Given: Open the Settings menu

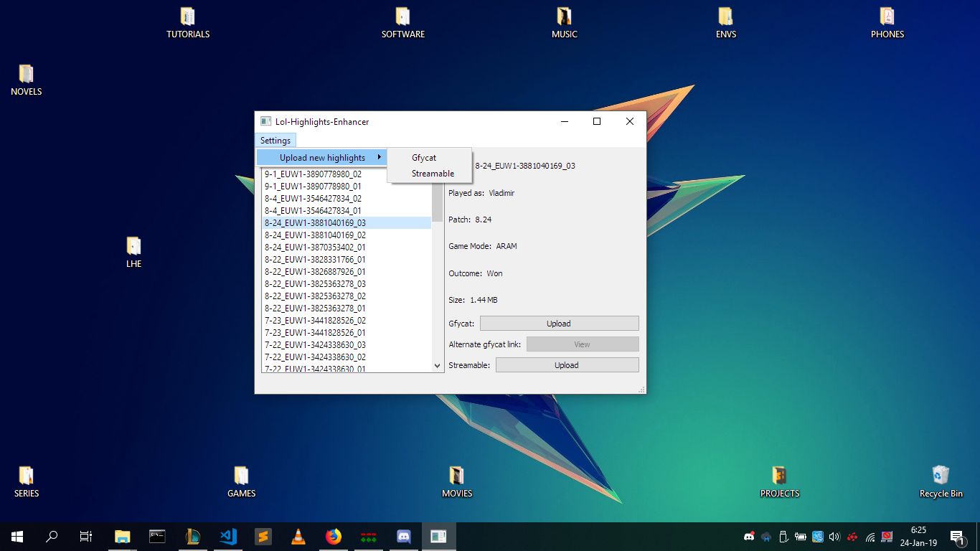Looking at the screenshot, I should click(x=275, y=141).
